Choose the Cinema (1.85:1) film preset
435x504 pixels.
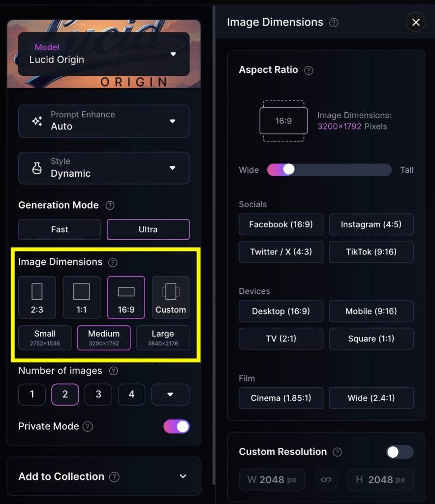click(x=281, y=398)
